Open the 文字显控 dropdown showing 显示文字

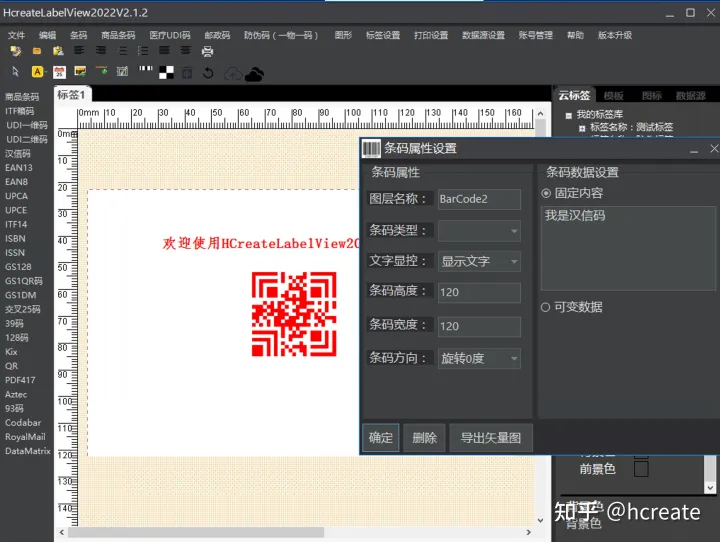coord(479,261)
